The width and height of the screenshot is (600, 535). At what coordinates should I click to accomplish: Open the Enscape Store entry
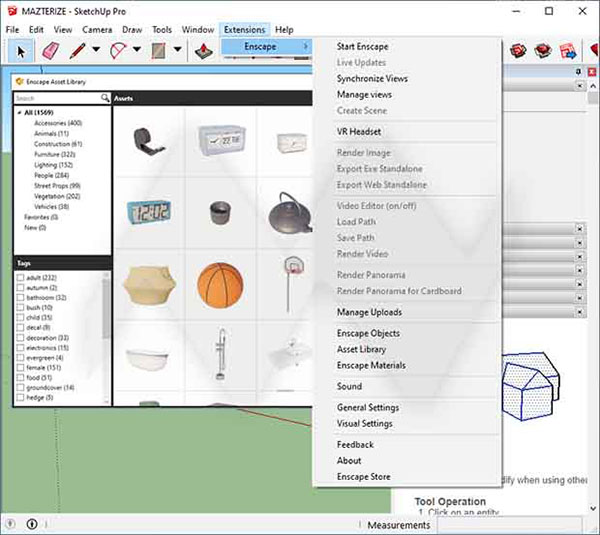point(363,476)
